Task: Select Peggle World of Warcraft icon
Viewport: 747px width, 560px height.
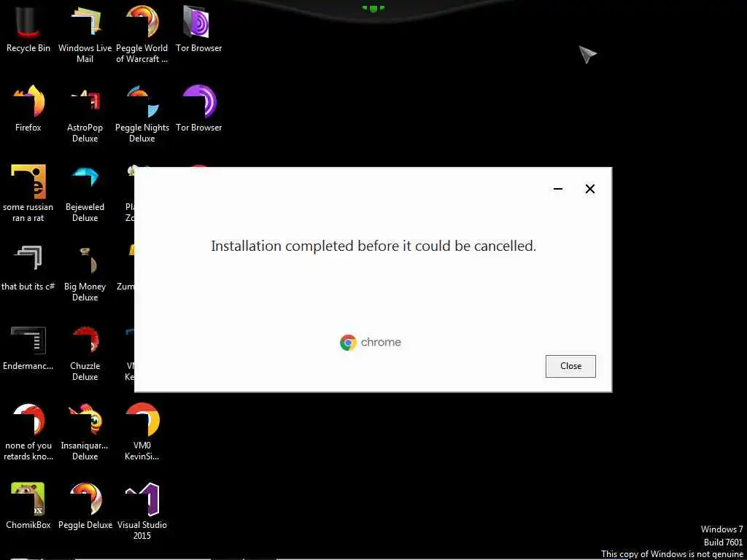Action: click(x=142, y=34)
